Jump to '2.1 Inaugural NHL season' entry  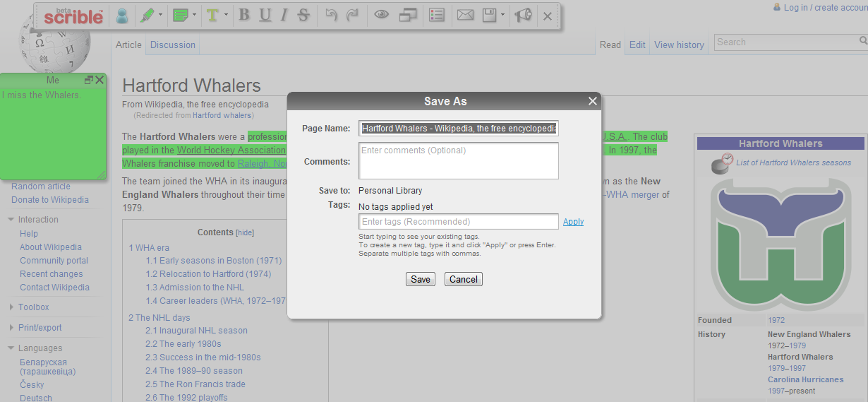[x=196, y=331]
